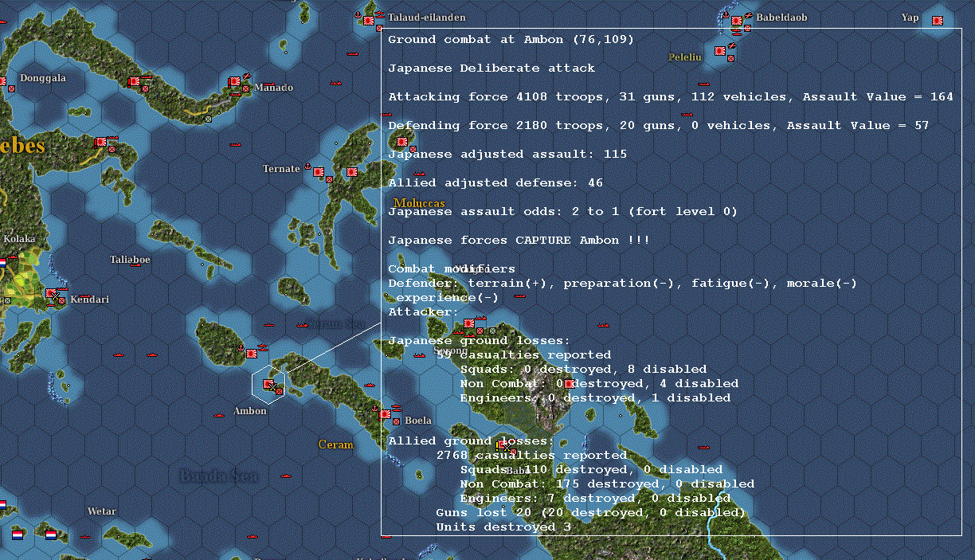Click the Wetar map label
Image resolution: width=975 pixels, height=560 pixels.
click(102, 511)
